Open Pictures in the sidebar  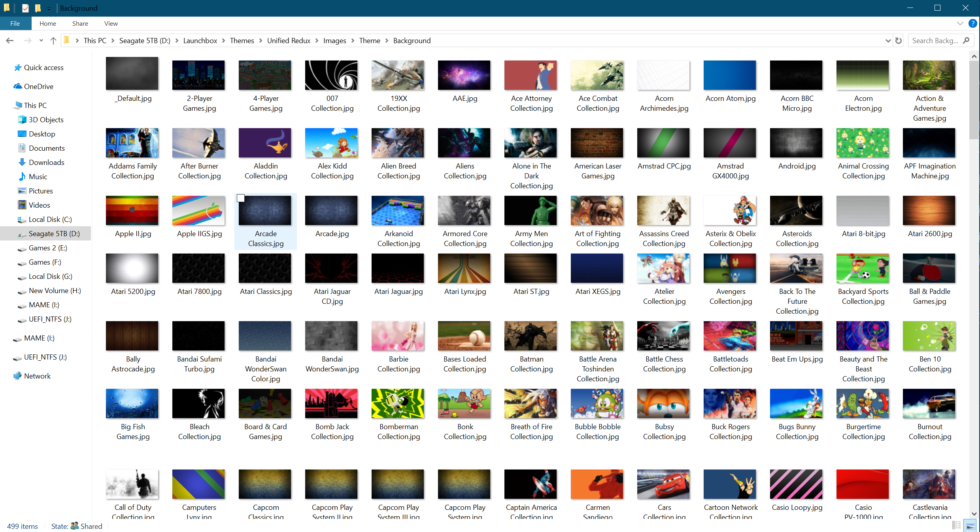click(x=40, y=191)
